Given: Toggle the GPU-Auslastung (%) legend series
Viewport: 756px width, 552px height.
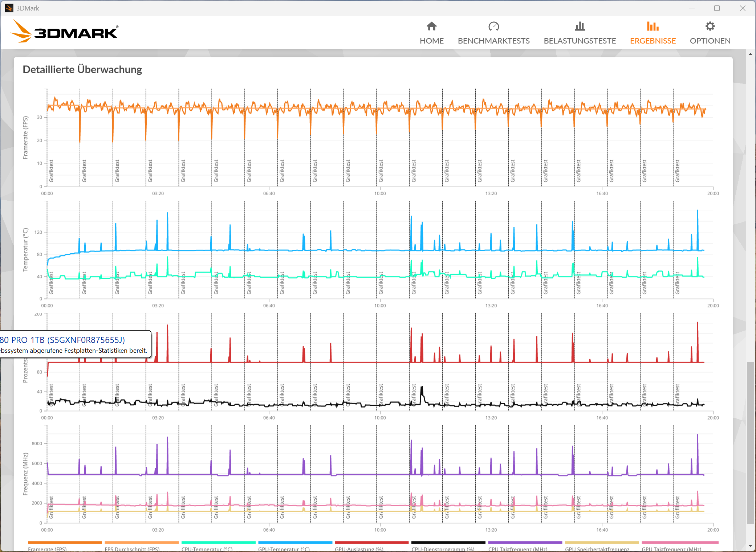Looking at the screenshot, I should click(359, 549).
